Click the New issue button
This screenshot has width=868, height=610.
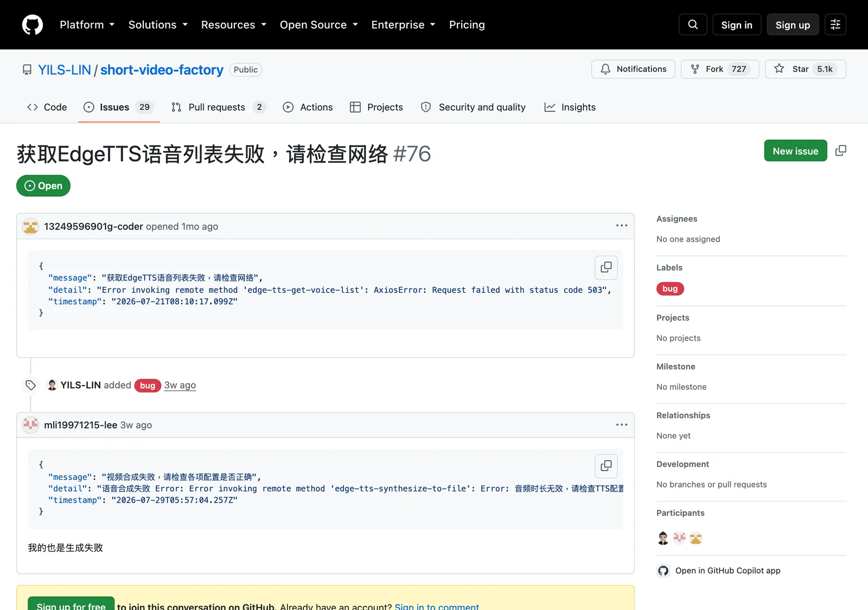pyautogui.click(x=795, y=151)
